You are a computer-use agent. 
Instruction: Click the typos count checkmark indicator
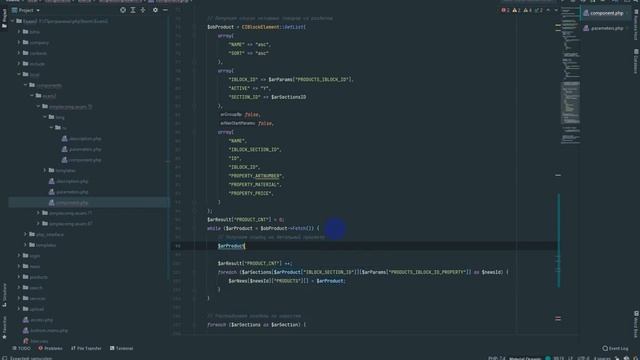[539, 10]
